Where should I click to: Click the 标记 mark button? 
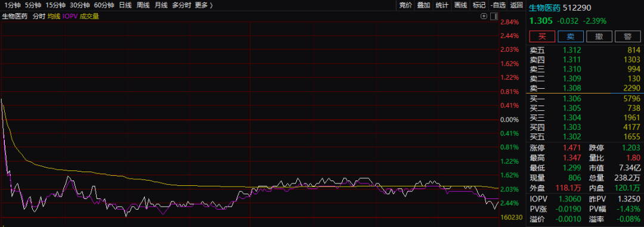tap(479, 5)
